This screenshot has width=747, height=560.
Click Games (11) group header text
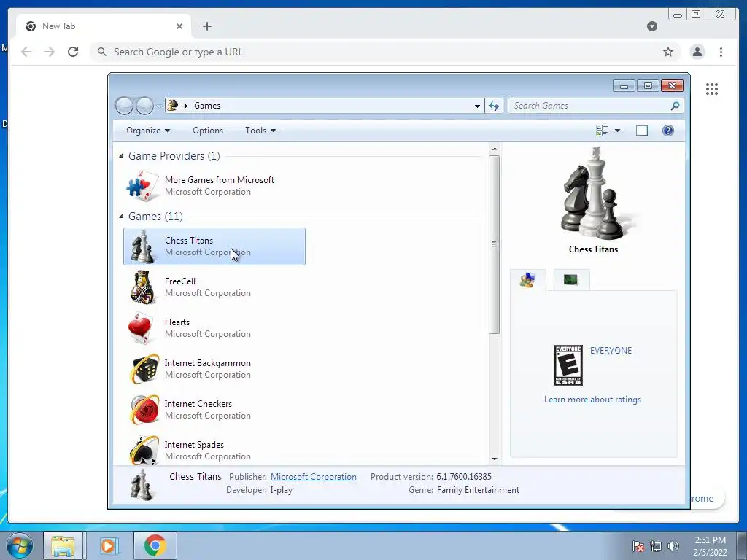[155, 216]
